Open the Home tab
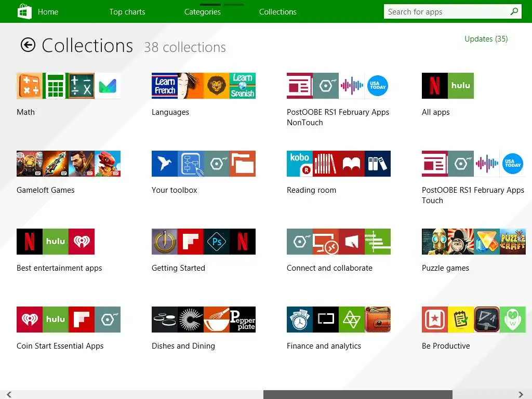The image size is (532, 399). pyautogui.click(x=48, y=12)
